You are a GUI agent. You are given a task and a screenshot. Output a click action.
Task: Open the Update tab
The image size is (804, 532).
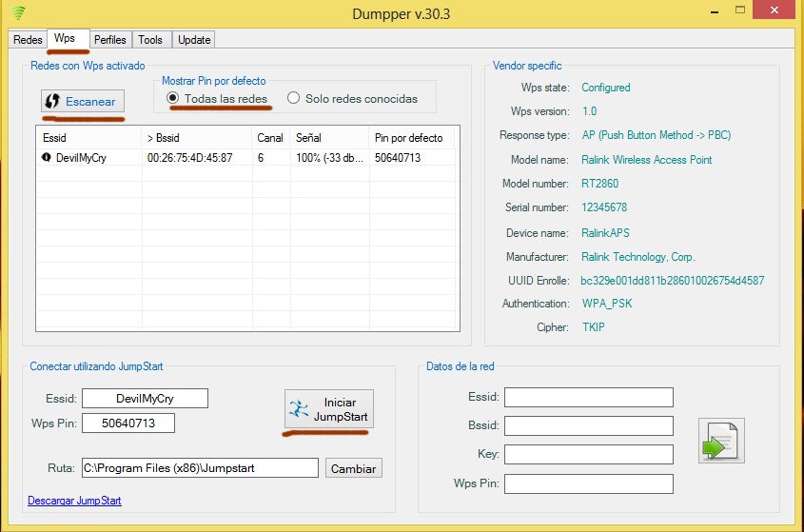(x=194, y=40)
